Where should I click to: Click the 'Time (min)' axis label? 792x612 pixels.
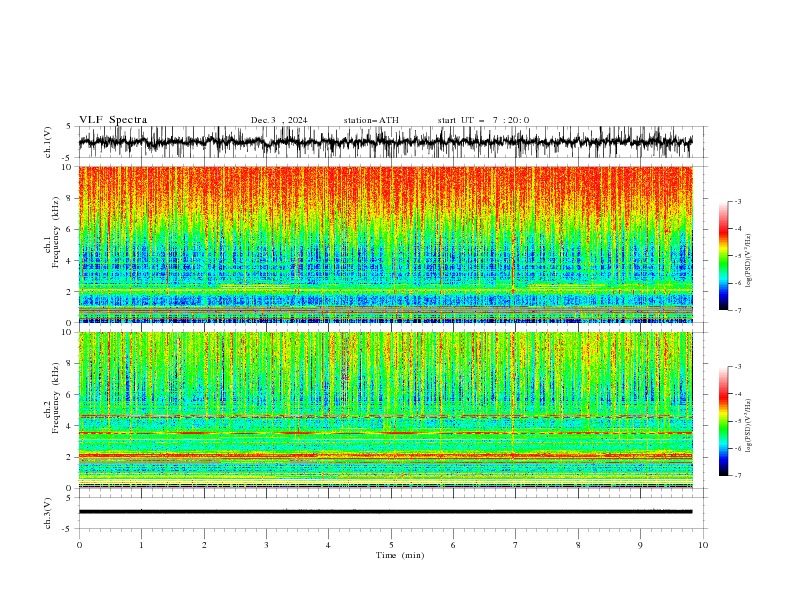[x=400, y=555]
